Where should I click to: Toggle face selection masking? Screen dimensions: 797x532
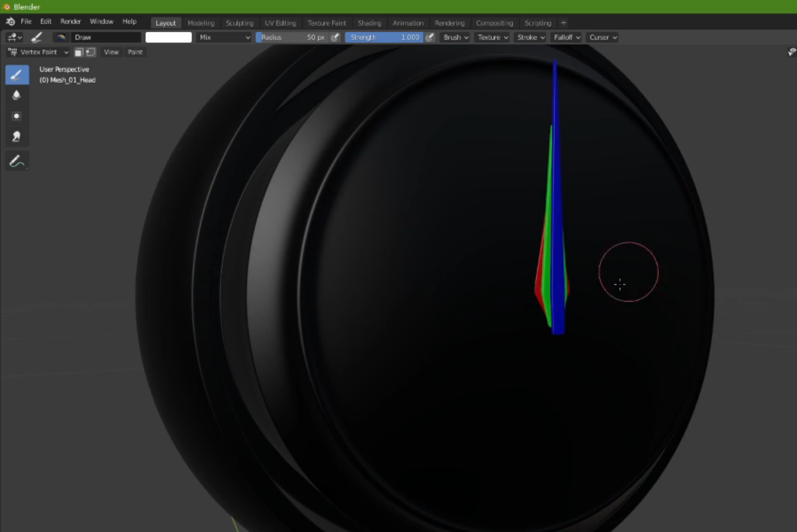(79, 52)
